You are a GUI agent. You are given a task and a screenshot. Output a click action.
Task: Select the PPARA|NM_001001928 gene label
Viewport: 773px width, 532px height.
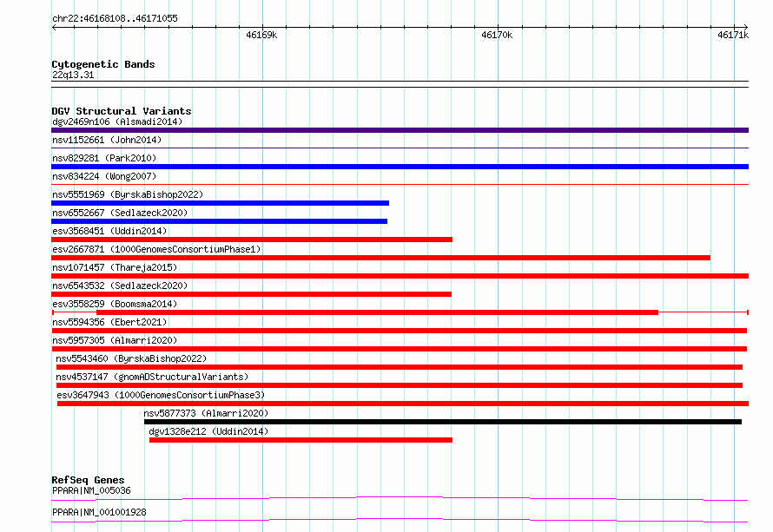(x=99, y=512)
